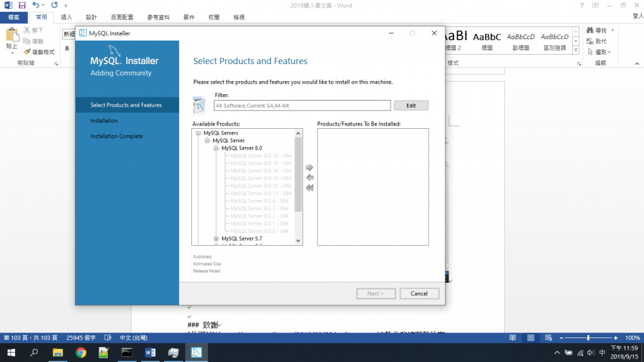Screen dimensions: 644x362
Task: Expand the Word styles gallery
Action: coord(576,50)
